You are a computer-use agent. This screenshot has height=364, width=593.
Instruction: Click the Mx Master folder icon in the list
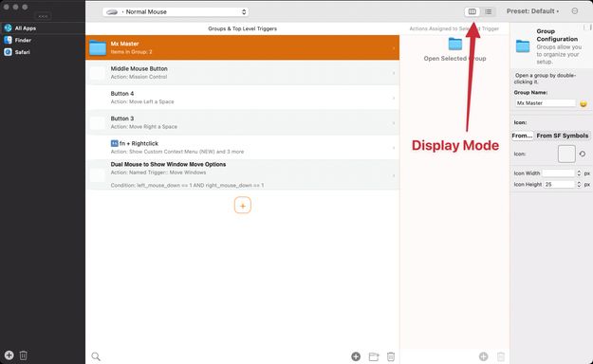point(98,47)
